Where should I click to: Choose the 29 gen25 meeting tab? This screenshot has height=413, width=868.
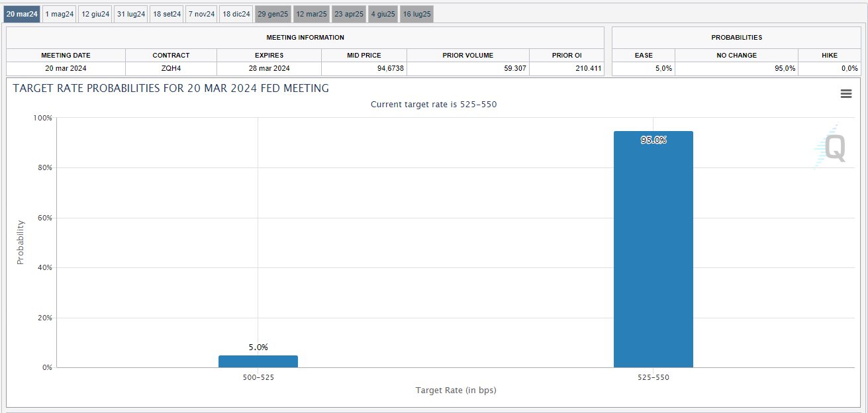click(273, 14)
